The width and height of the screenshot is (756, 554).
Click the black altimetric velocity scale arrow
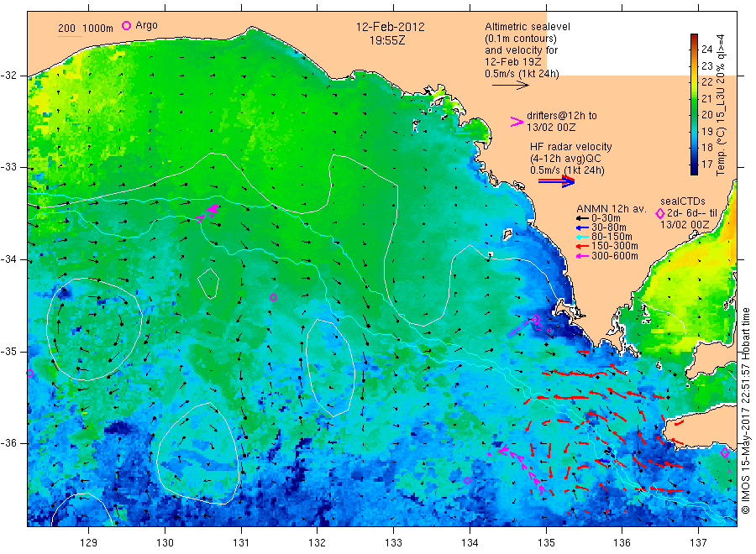click(511, 86)
